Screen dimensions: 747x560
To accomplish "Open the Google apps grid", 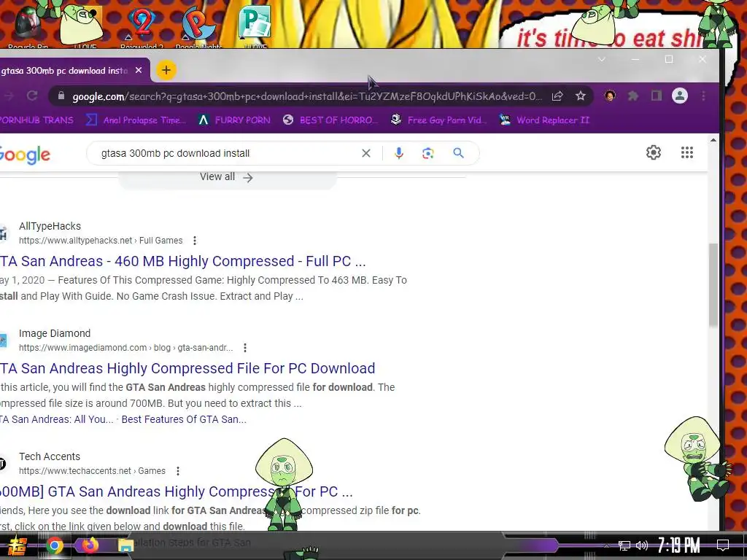I will 687,152.
